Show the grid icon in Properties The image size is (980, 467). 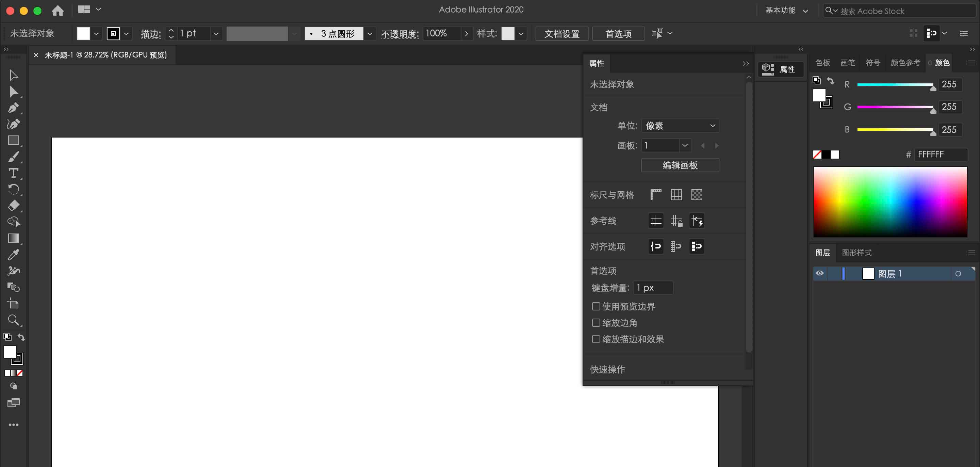[x=676, y=195]
